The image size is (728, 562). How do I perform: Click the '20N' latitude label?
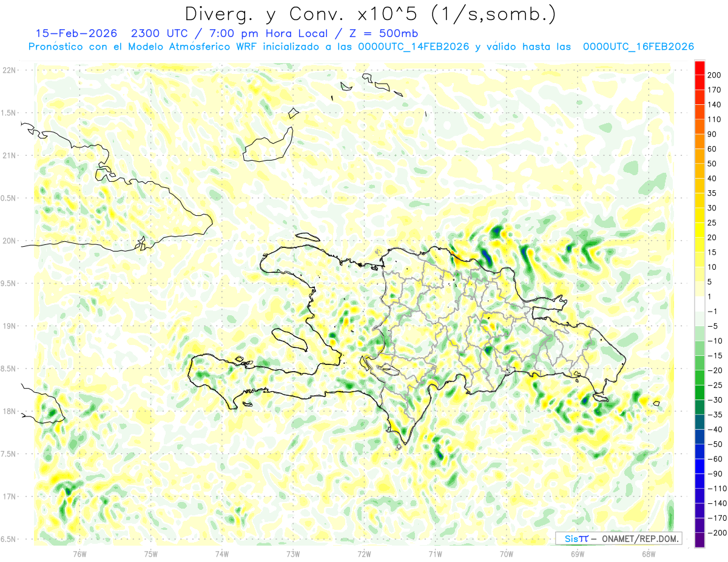(9, 241)
